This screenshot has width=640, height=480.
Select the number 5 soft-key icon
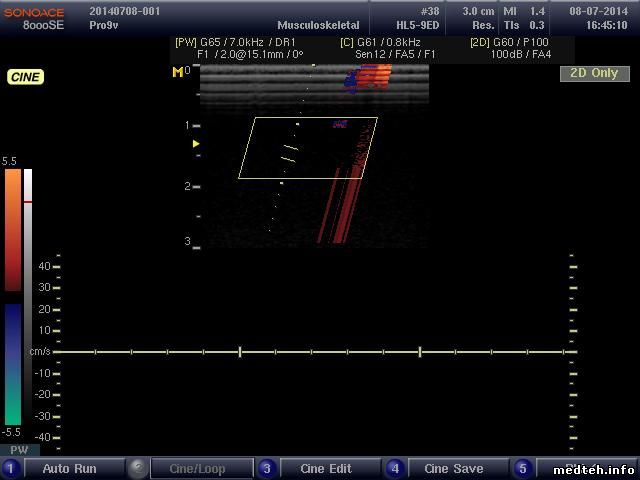(522, 468)
